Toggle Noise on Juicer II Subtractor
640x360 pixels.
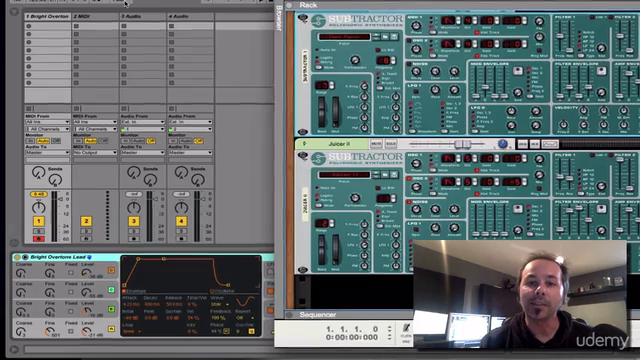point(409,202)
